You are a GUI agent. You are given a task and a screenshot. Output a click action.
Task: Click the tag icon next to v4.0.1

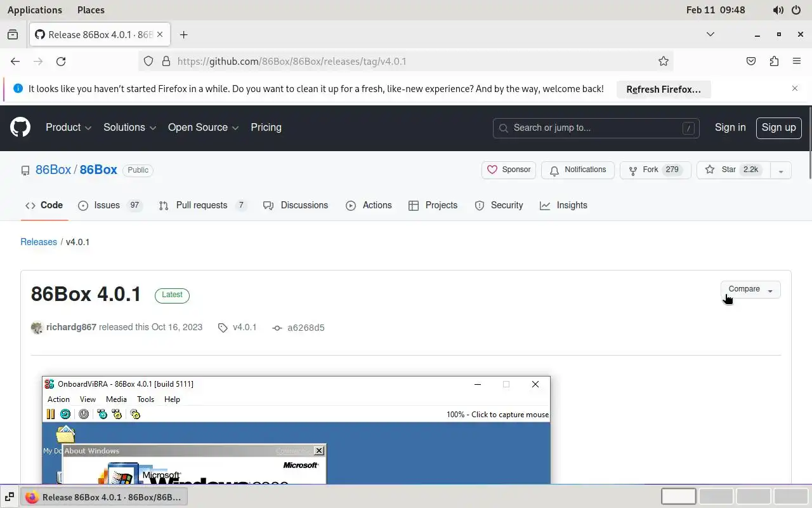click(223, 328)
